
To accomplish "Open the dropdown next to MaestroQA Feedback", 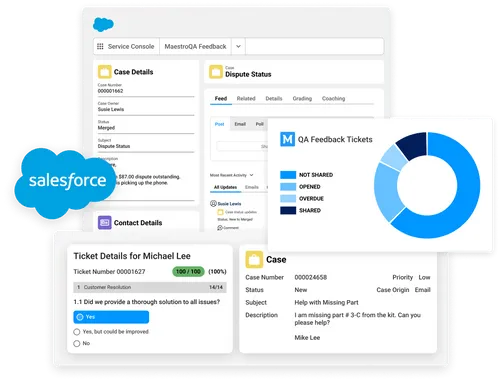I will 238,46.
